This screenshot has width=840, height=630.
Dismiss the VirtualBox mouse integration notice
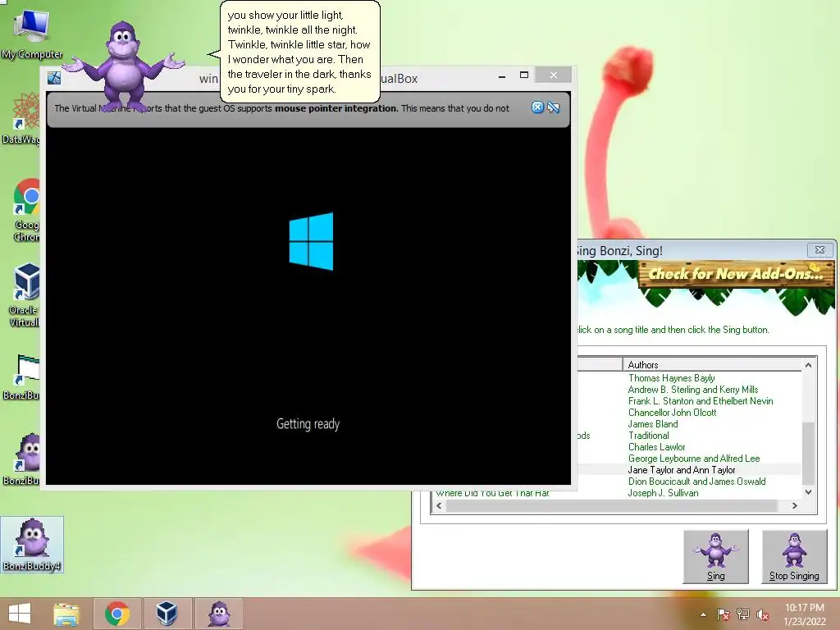pyautogui.click(x=537, y=107)
